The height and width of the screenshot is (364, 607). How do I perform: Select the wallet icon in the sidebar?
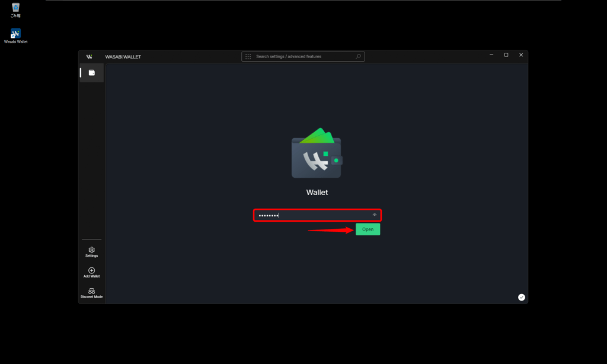point(92,73)
